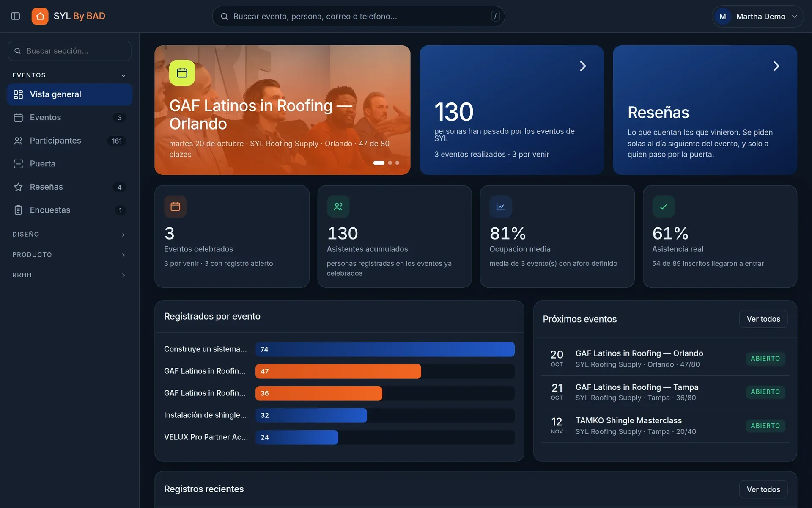Click the magnifier icon in global search
812x508 pixels.
click(225, 17)
